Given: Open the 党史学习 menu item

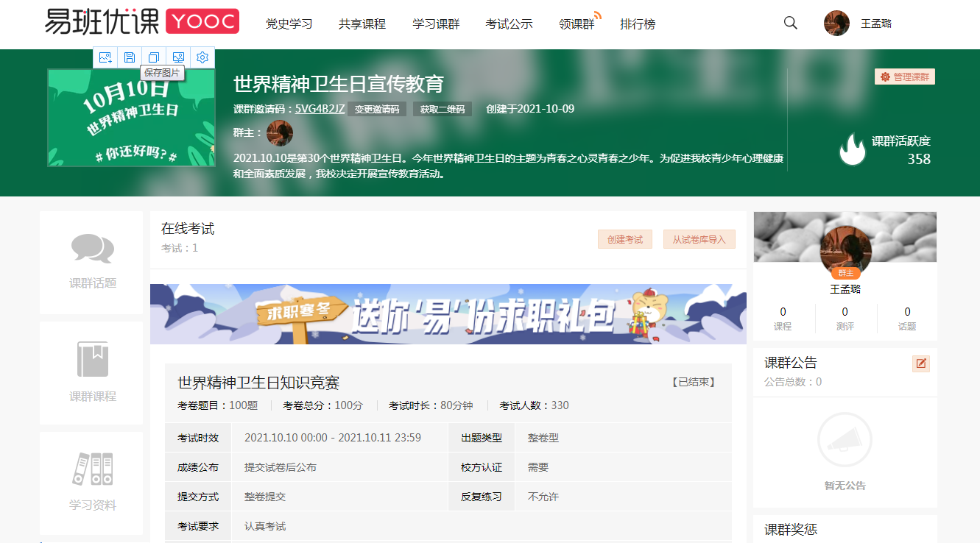Looking at the screenshot, I should pos(289,24).
